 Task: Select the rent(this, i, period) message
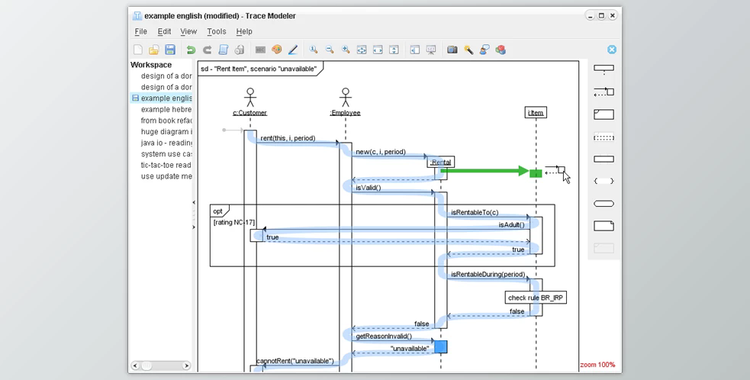click(x=288, y=138)
